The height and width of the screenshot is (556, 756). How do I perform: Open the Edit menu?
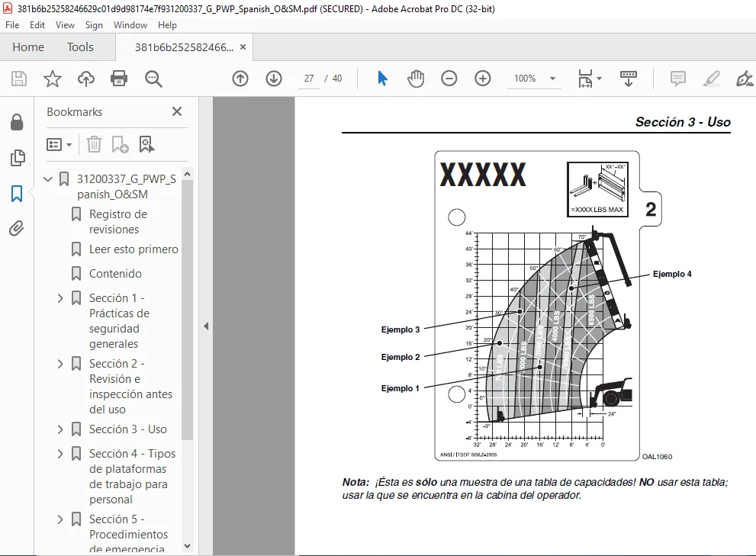[x=37, y=25]
